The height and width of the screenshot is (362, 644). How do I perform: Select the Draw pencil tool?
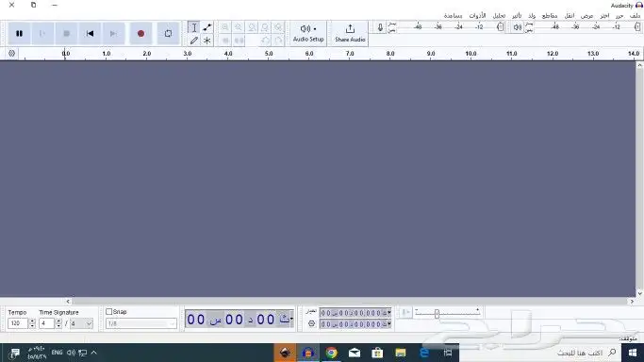(194, 41)
